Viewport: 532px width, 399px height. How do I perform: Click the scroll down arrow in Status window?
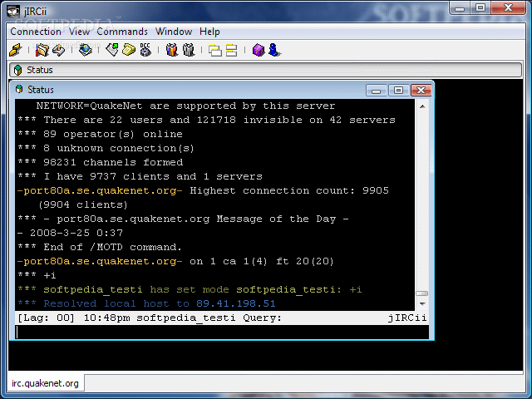[422, 303]
